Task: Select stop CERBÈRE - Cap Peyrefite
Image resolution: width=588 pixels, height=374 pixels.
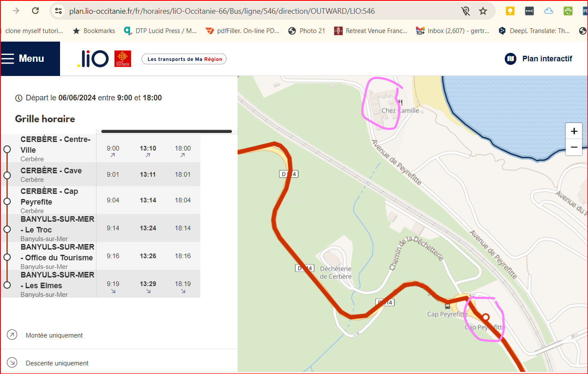Action: click(x=49, y=196)
